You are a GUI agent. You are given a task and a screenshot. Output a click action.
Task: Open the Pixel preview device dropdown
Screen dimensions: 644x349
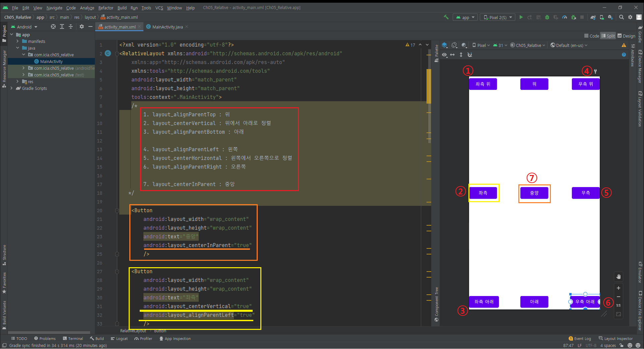coord(481,45)
